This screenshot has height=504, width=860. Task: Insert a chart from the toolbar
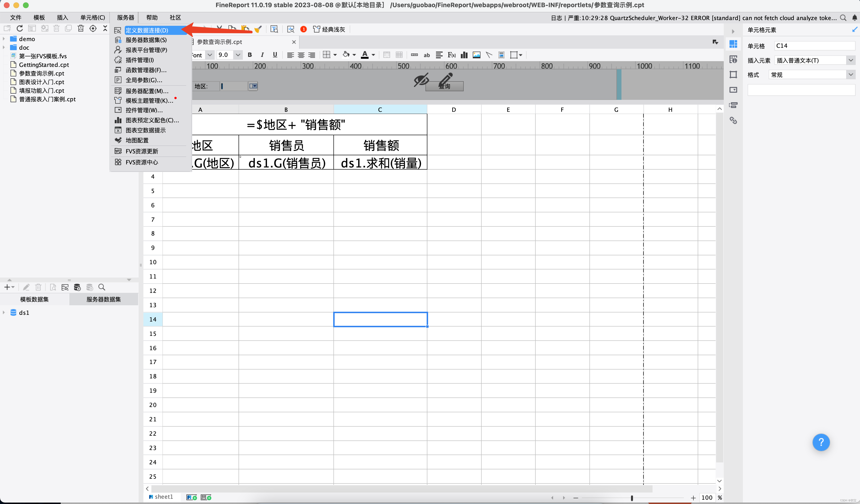(464, 55)
